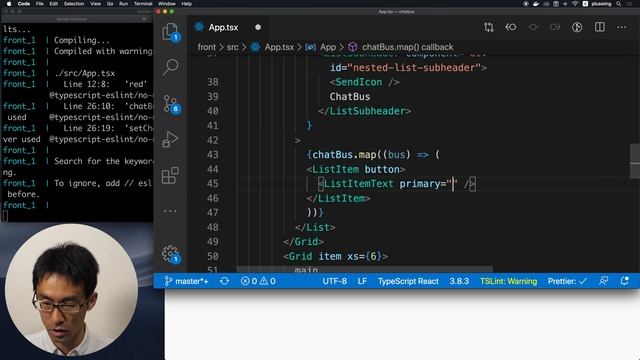
Task: Click the Wi-Fi menu bar icon
Action: pos(575,4)
